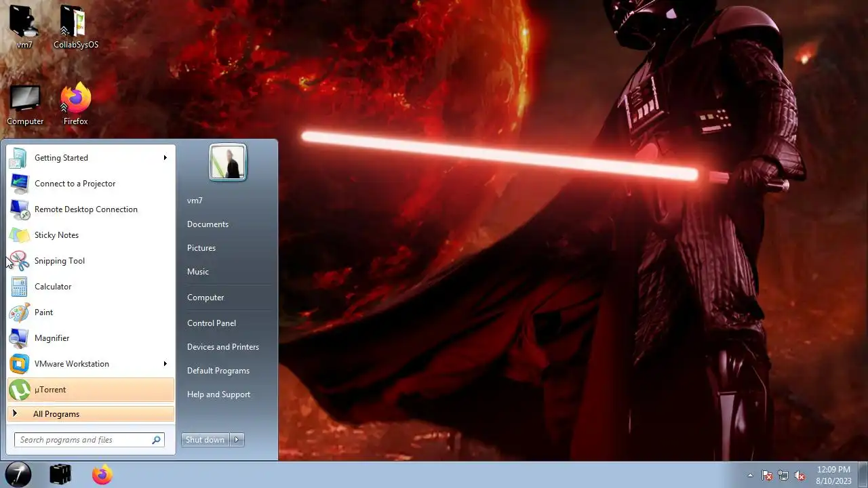The image size is (868, 488).
Task: Open Pictures from the Start menu
Action: click(201, 248)
